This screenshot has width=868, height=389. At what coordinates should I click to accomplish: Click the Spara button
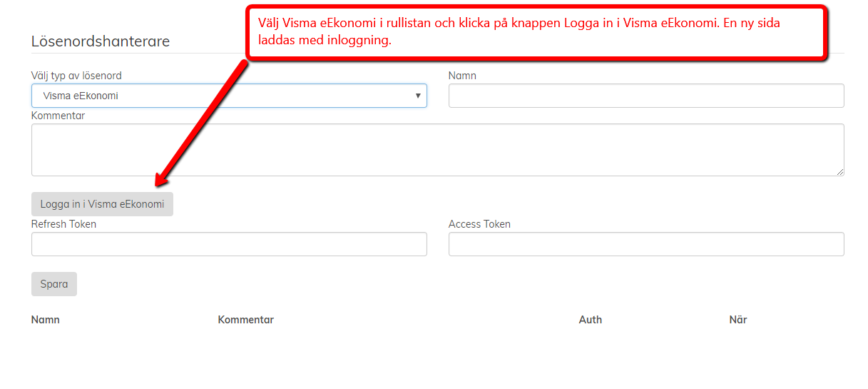click(54, 284)
